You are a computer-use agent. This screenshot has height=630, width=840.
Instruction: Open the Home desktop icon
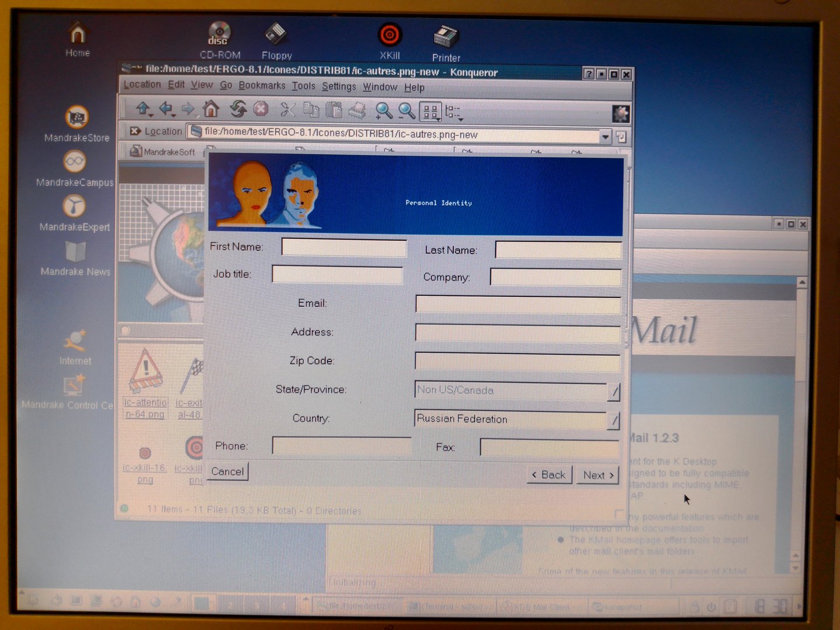click(x=78, y=39)
